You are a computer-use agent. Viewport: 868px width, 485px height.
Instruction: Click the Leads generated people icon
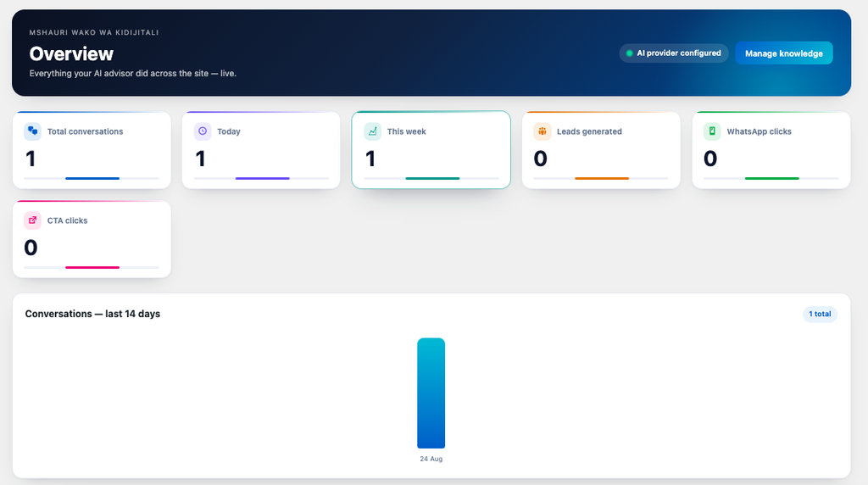click(x=542, y=131)
